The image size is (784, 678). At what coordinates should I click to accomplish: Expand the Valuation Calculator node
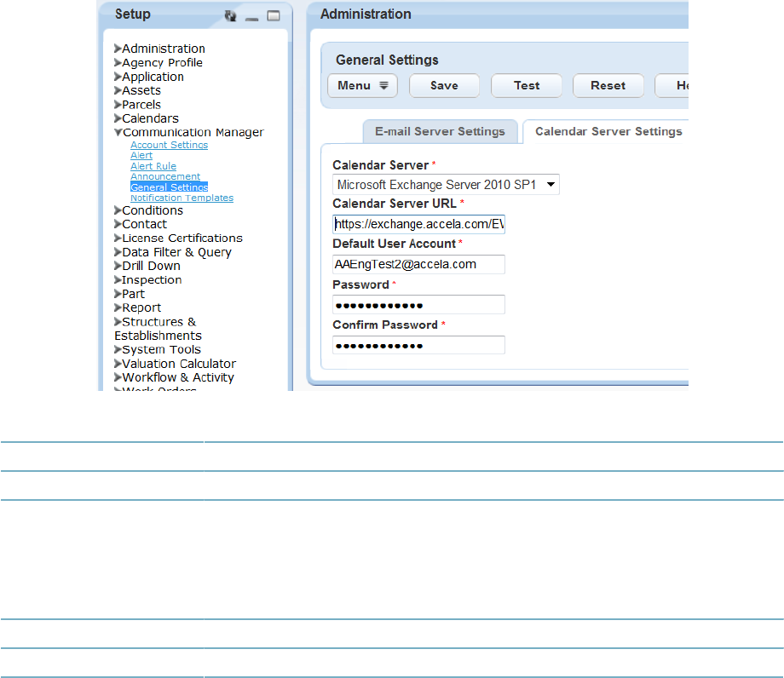[118, 363]
